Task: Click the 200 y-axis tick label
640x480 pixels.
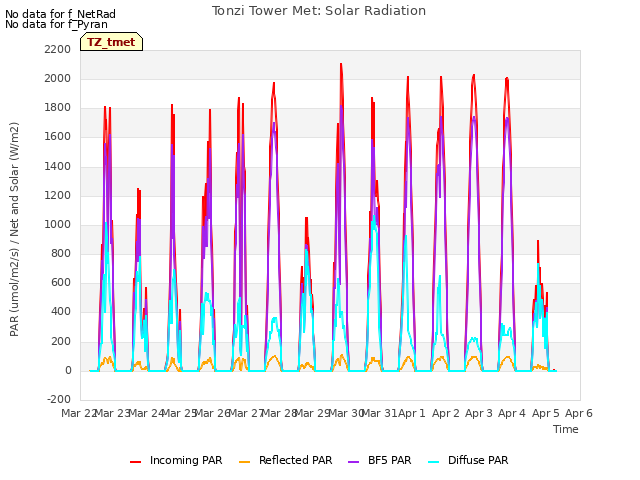Action: pos(61,342)
